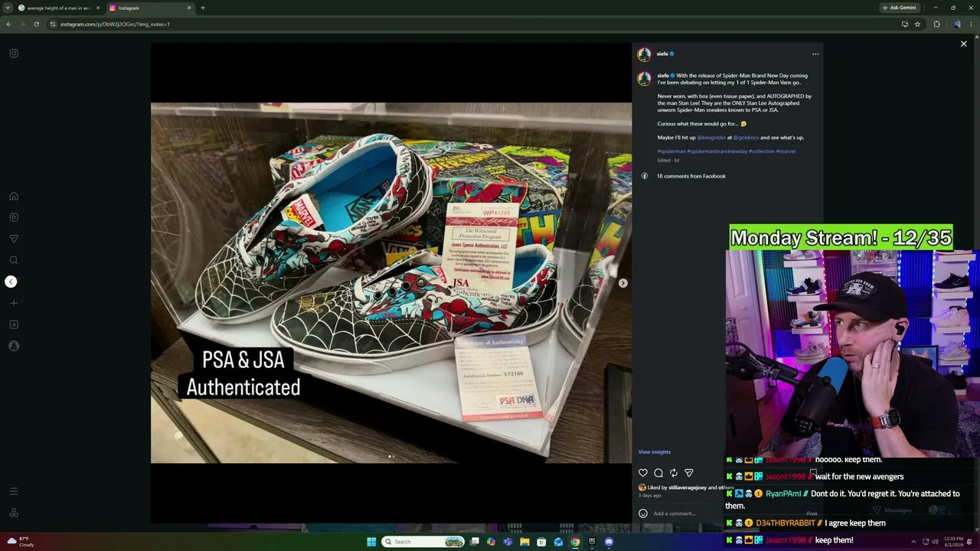This screenshot has width=980, height=551.
Task: Click View insights link
Action: point(655,452)
